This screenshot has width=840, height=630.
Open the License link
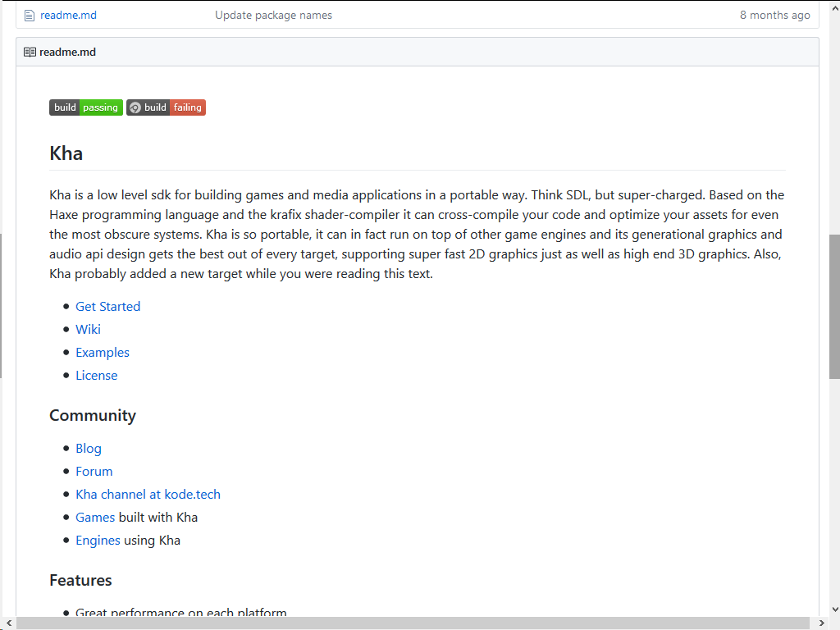[x=97, y=376]
